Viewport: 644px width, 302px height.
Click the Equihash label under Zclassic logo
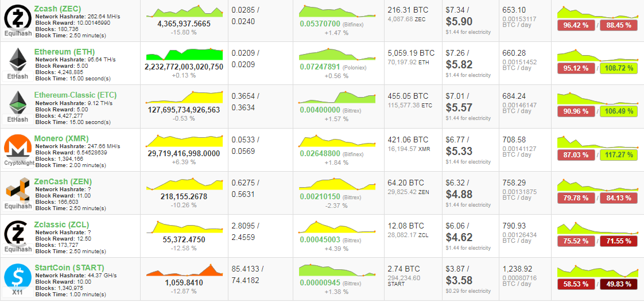17,249
